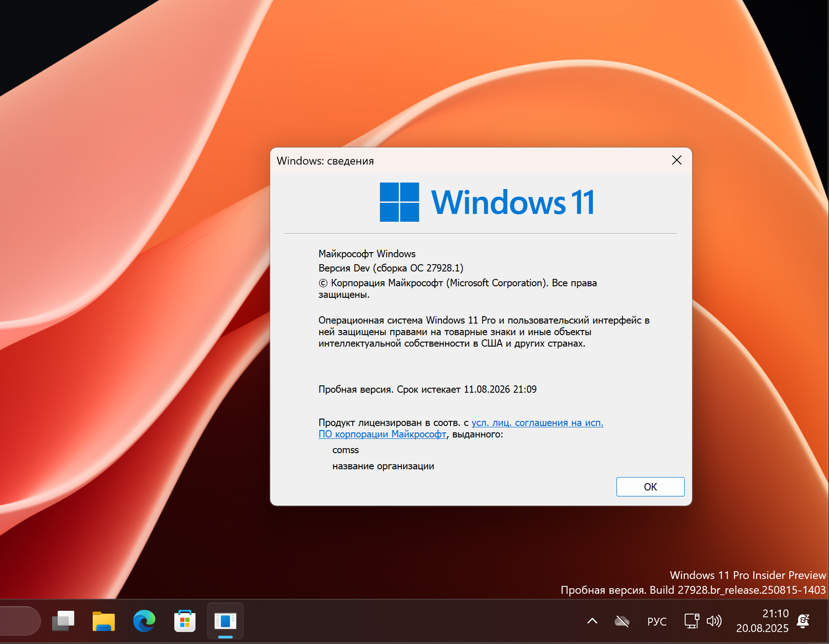Open the Microsoft Store app

(185, 621)
